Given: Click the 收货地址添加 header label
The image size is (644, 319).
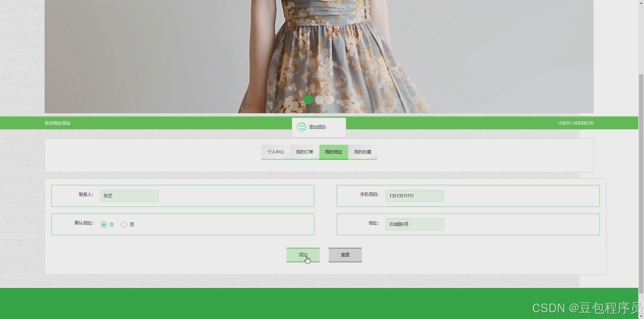Looking at the screenshot, I should (x=57, y=123).
